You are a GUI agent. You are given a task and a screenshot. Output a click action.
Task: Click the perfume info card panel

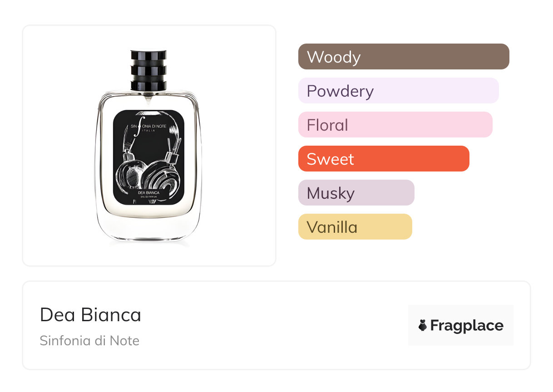[x=276, y=325]
